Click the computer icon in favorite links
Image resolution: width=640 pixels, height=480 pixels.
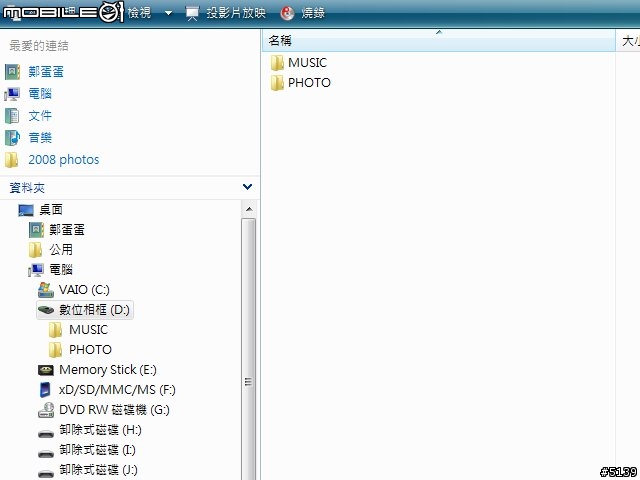(12, 94)
